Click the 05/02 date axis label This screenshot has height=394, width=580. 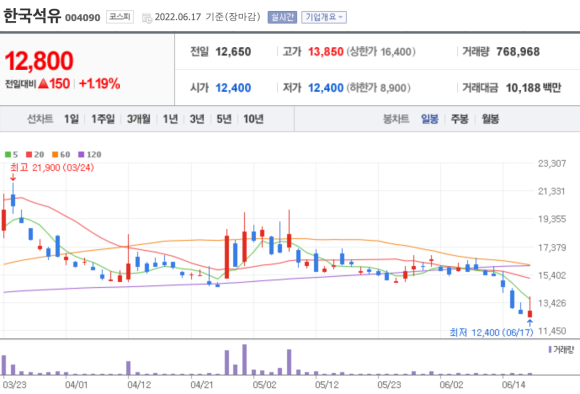(264, 385)
